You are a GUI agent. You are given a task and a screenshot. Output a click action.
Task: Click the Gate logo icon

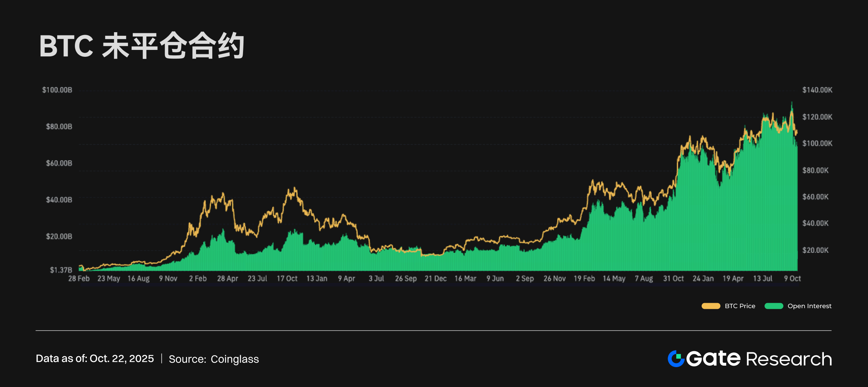(676, 359)
